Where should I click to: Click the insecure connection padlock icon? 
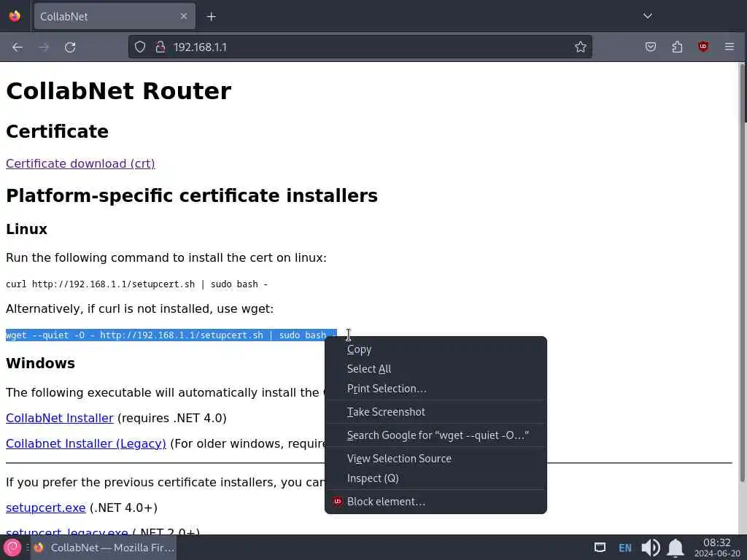(x=160, y=47)
